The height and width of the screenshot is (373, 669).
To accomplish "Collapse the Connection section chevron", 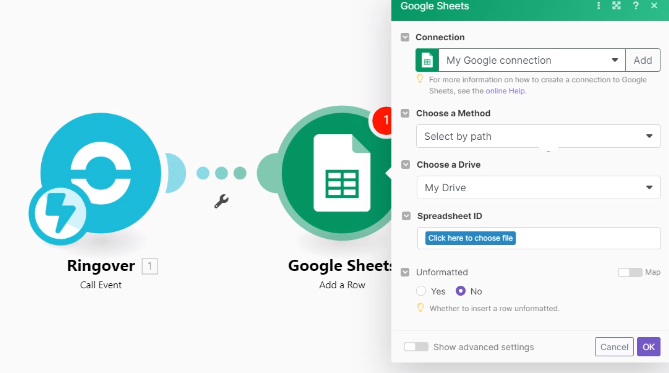I will pyautogui.click(x=405, y=37).
